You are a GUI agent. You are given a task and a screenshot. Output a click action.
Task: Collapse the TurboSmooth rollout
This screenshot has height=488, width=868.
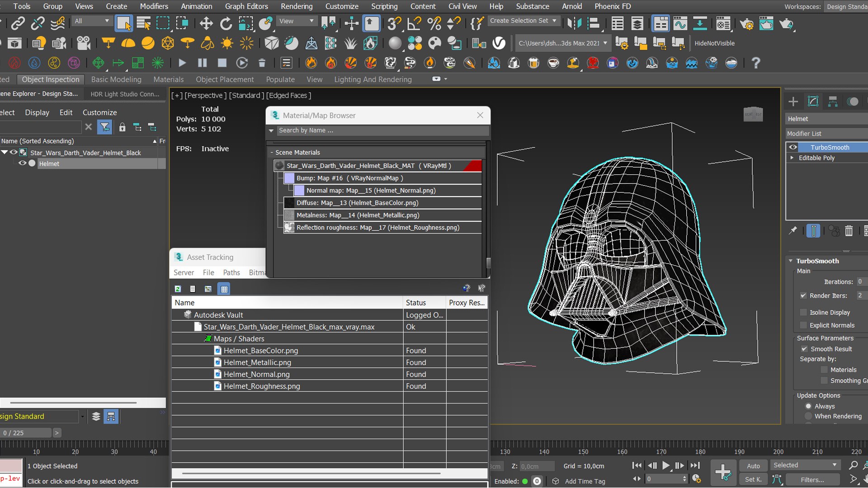791,261
